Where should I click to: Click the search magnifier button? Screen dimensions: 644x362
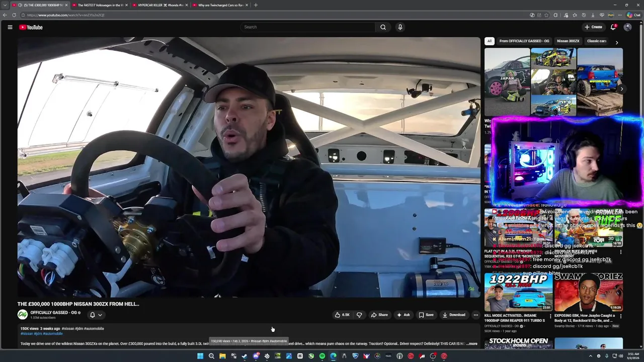point(383,27)
